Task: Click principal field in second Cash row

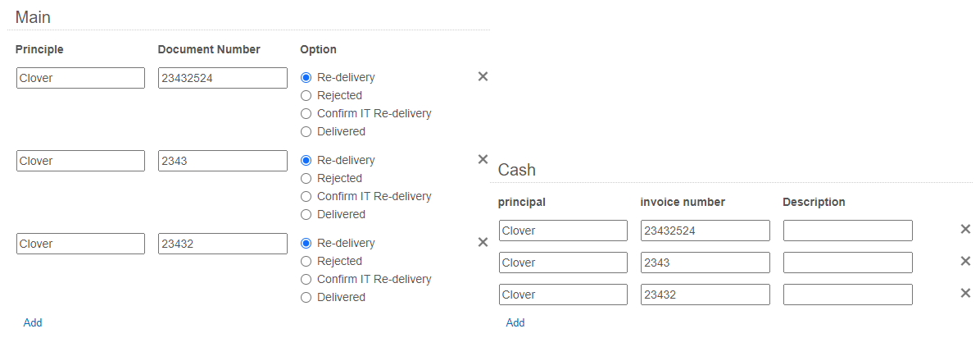Action: [563, 263]
